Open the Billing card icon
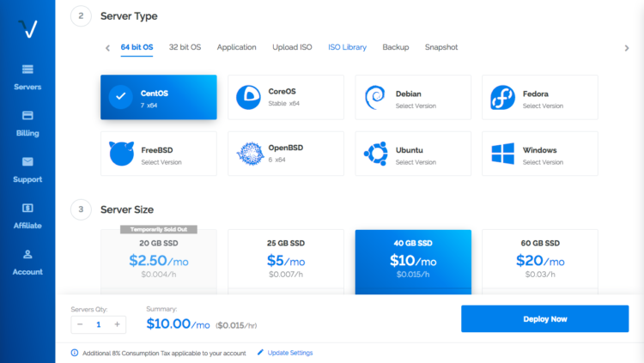Screen dimensions: 644x363 pos(27,115)
